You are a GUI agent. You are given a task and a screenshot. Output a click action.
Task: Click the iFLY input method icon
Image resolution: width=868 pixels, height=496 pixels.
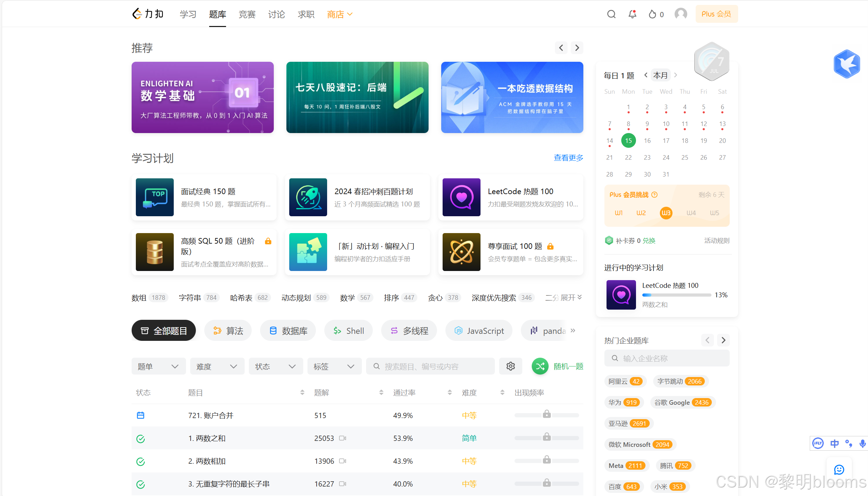click(x=818, y=443)
